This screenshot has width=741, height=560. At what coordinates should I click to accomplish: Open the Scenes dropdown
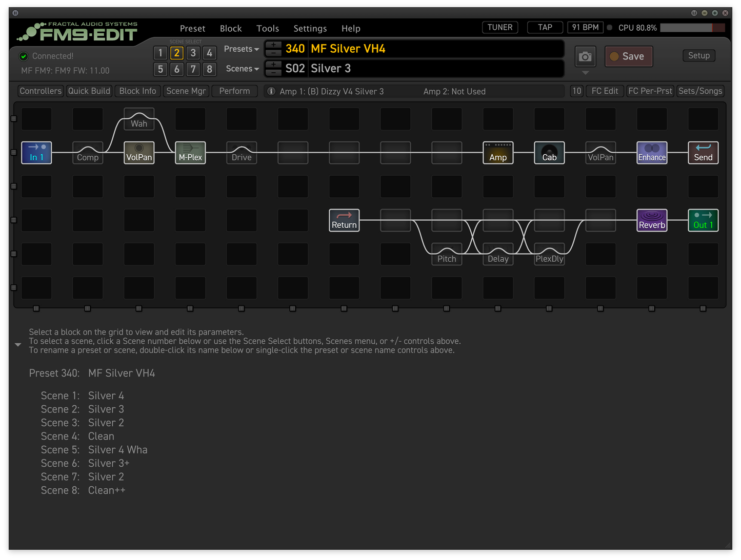[243, 69]
